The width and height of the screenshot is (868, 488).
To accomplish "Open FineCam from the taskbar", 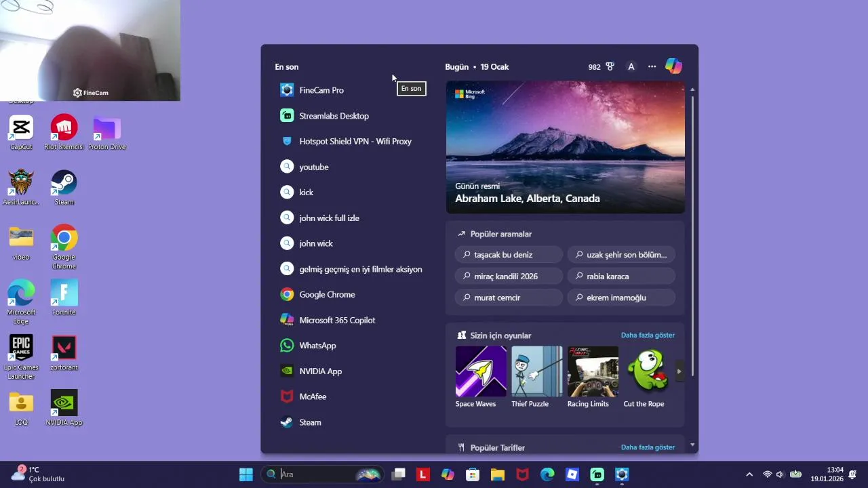I will click(622, 474).
